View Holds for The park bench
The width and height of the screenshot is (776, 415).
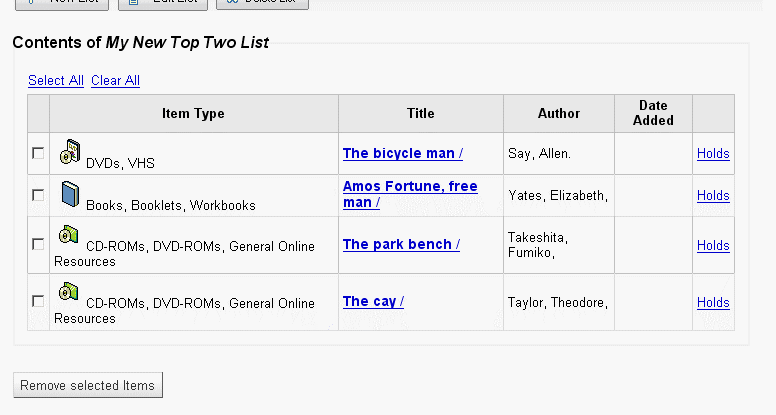coord(713,245)
